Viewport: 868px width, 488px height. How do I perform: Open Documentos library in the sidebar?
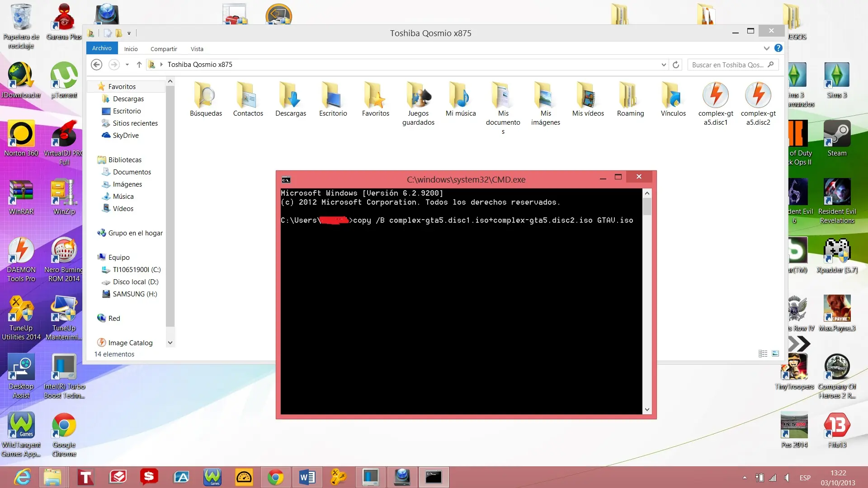coord(132,172)
